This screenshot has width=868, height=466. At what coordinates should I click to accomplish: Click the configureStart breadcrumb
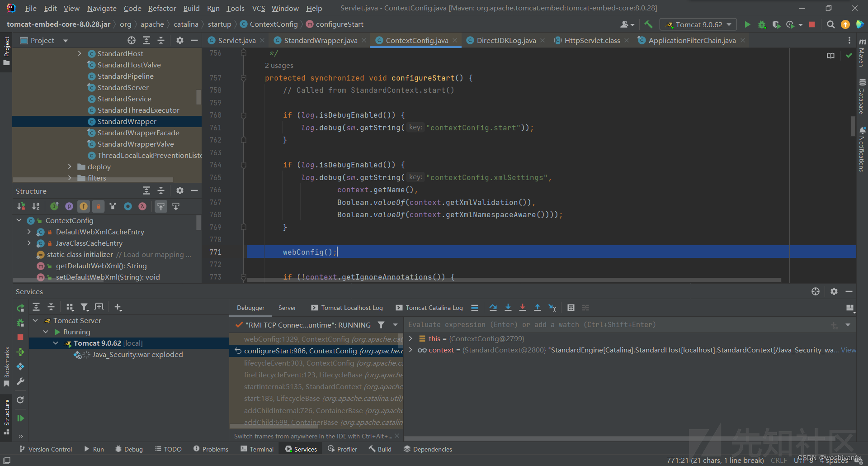(x=335, y=24)
